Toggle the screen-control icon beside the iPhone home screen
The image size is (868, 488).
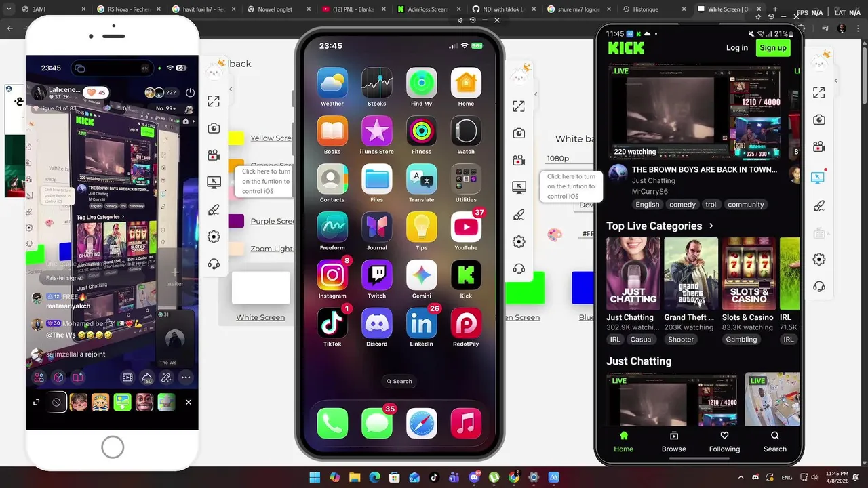[519, 188]
